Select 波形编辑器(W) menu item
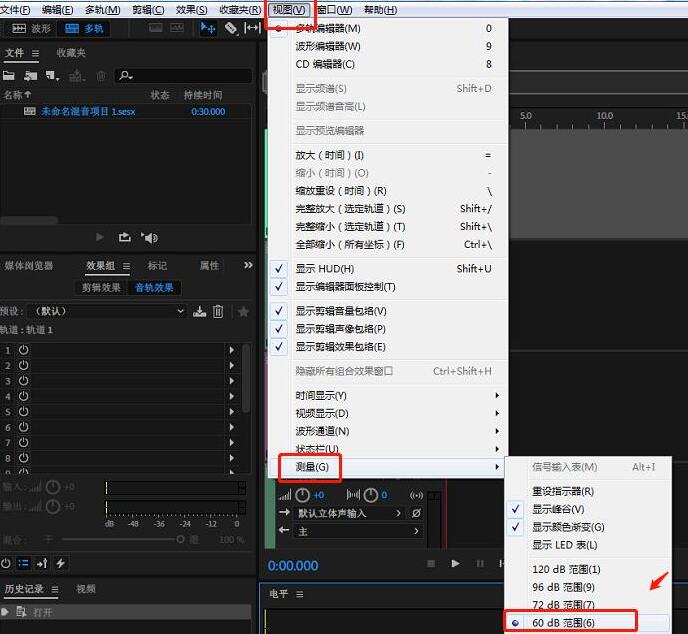The image size is (688, 634). click(x=388, y=46)
